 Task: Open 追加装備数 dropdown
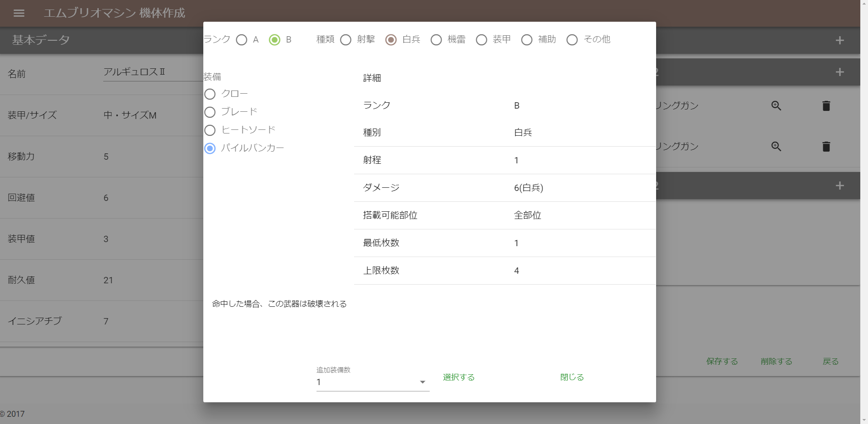[373, 382]
